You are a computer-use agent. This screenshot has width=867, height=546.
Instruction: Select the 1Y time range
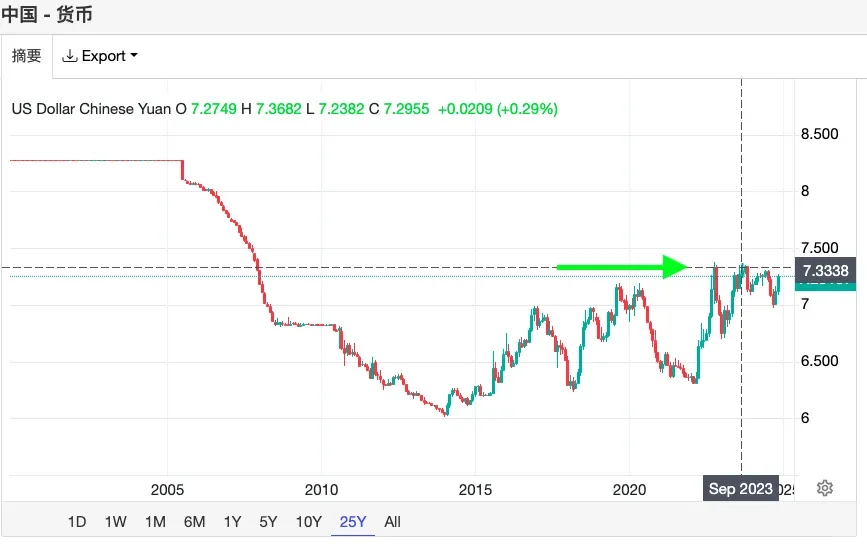pyautogui.click(x=233, y=522)
